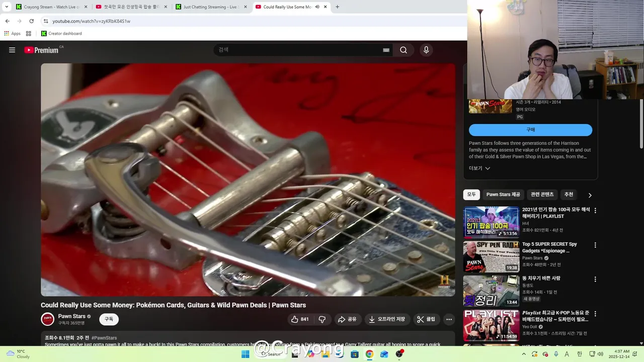Dislike the video with thumbs down
This screenshot has width=644, height=362.
coord(322,319)
